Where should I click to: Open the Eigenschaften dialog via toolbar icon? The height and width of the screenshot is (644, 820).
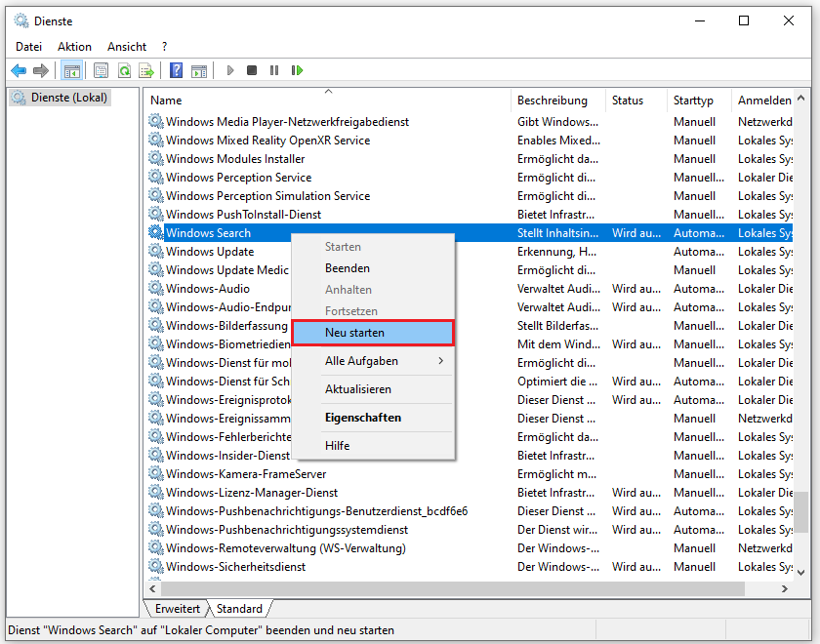(x=102, y=69)
